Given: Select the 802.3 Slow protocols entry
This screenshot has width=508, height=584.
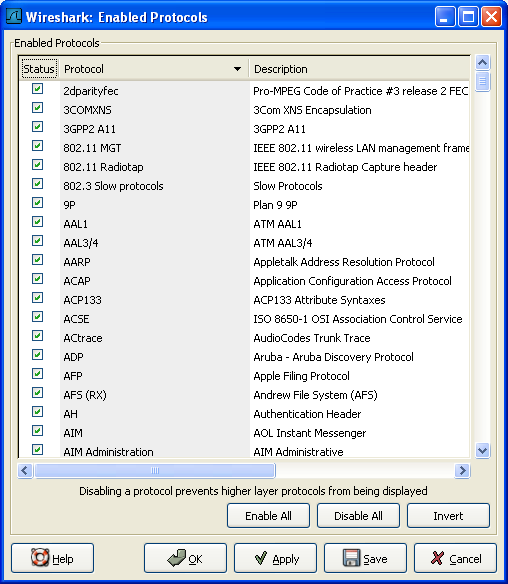Looking at the screenshot, I should tap(113, 186).
